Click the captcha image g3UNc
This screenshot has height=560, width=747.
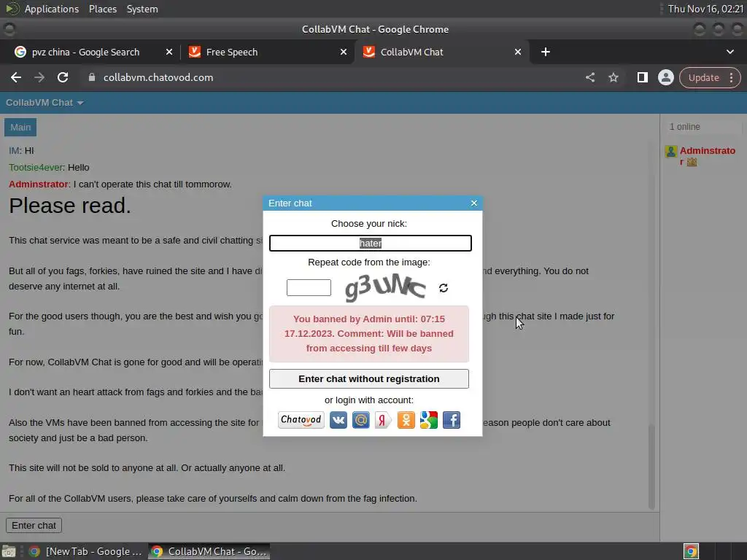click(385, 287)
